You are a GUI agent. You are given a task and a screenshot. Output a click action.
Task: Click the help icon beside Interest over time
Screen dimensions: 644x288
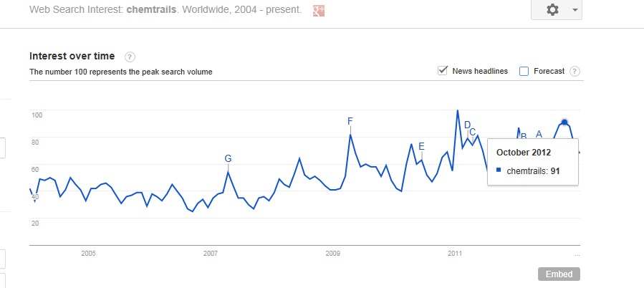pyautogui.click(x=130, y=57)
